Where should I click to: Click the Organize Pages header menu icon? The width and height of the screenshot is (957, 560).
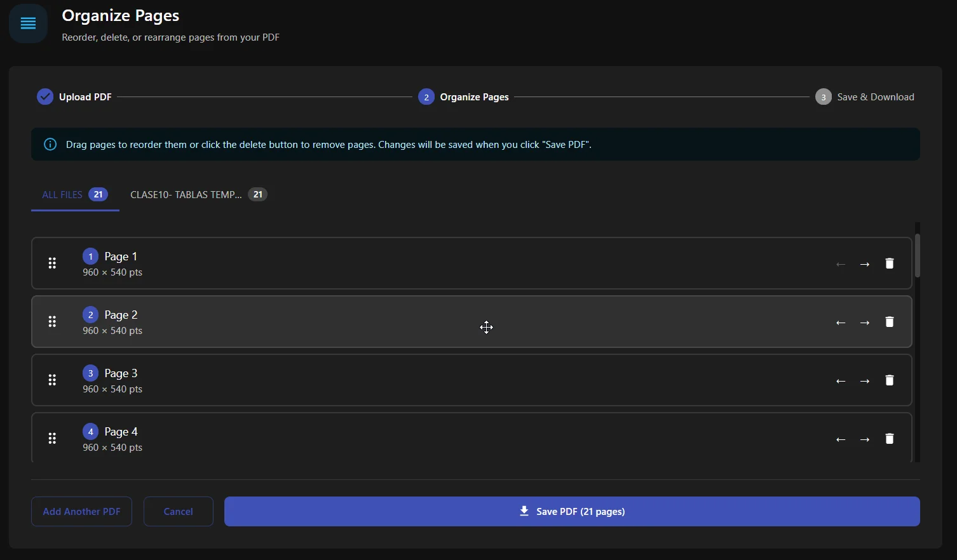pyautogui.click(x=28, y=23)
